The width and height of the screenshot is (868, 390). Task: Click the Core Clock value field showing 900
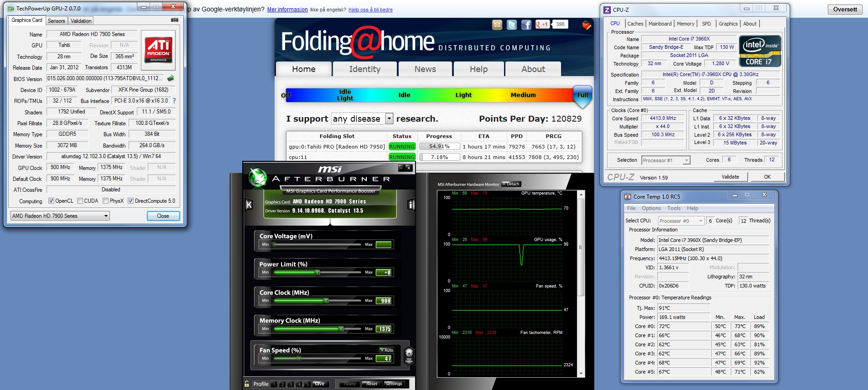pyautogui.click(x=384, y=301)
